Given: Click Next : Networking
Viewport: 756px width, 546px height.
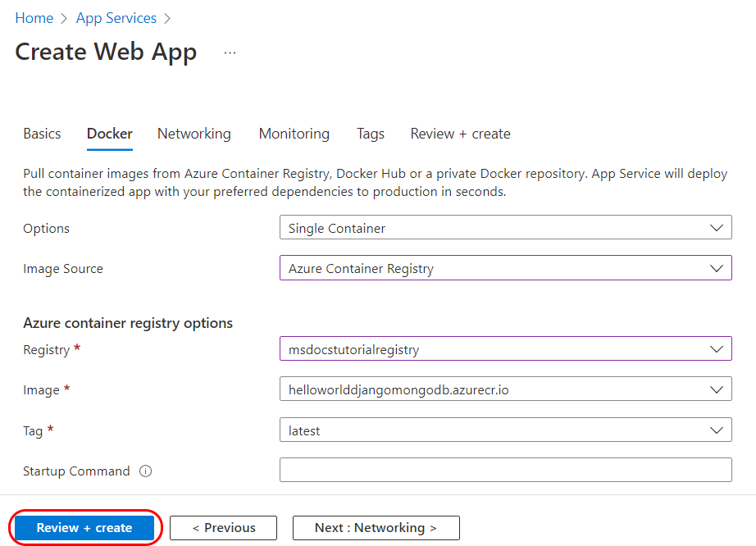Looking at the screenshot, I should coord(376,527).
